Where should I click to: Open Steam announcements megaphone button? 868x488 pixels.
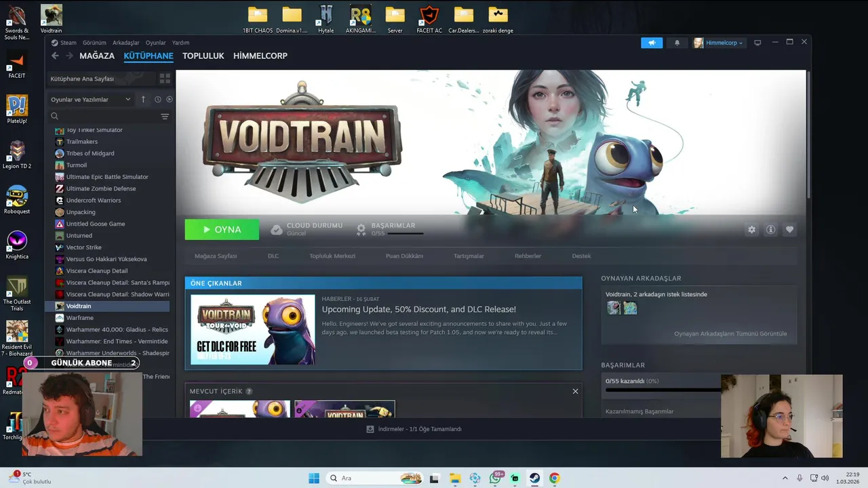(652, 43)
